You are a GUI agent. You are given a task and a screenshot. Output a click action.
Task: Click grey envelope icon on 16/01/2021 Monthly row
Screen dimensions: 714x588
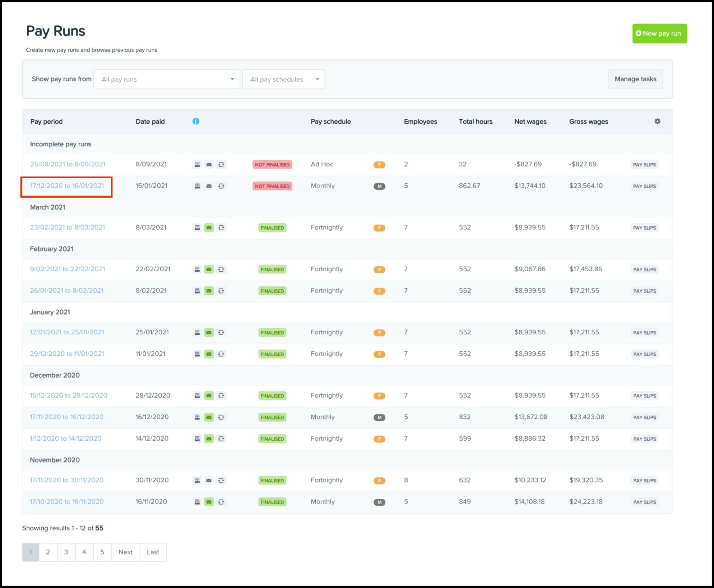pos(209,186)
